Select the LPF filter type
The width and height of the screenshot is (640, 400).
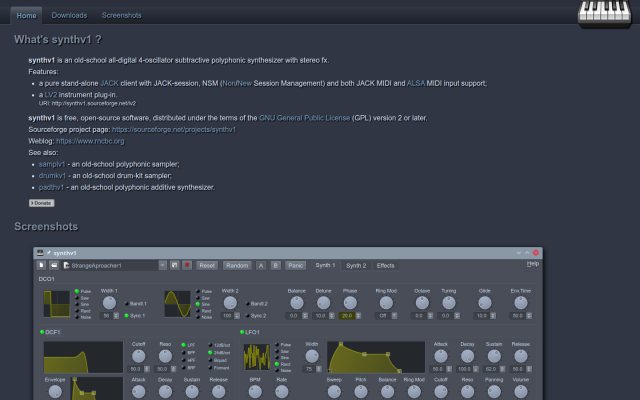click(x=188, y=345)
